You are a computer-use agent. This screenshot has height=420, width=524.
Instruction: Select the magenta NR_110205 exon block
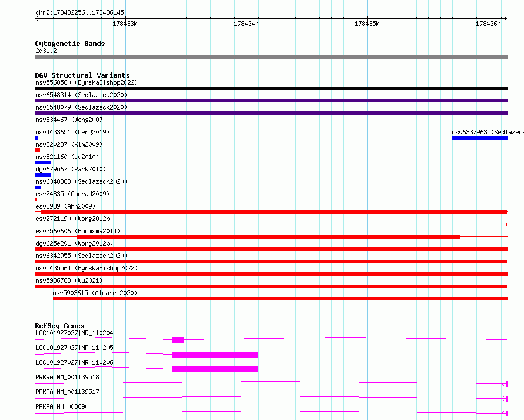click(x=215, y=355)
